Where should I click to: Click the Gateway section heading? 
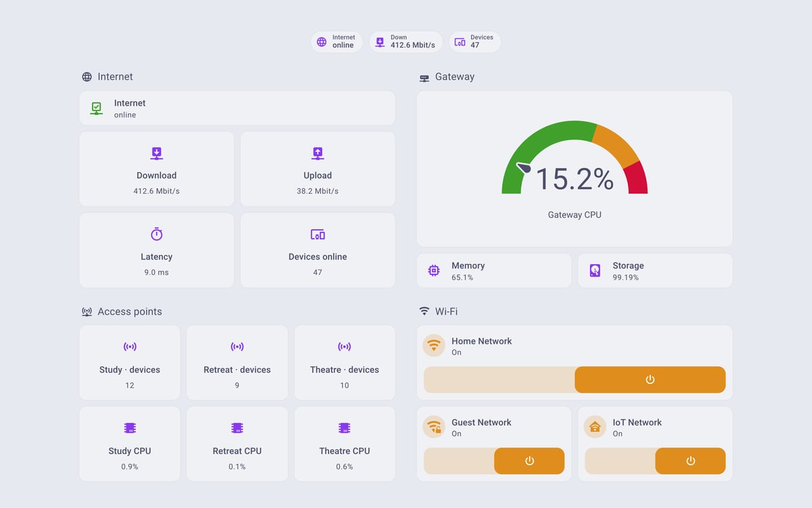455,77
